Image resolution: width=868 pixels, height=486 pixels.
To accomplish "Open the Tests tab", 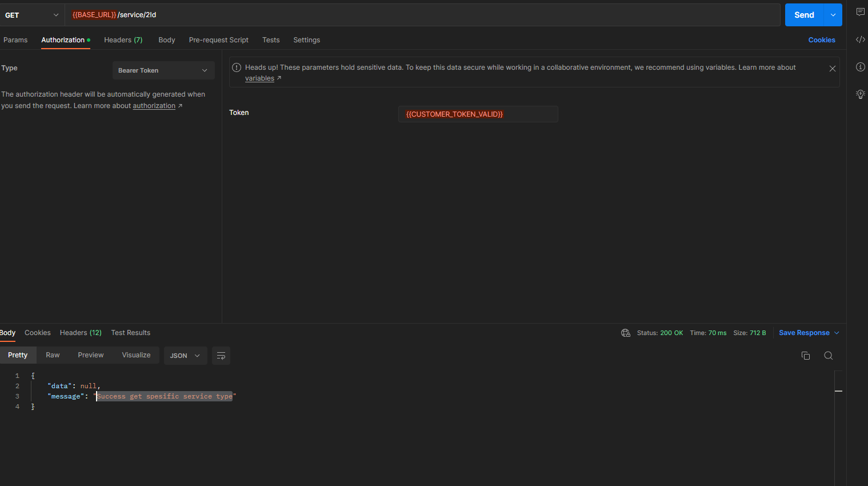I will point(271,40).
